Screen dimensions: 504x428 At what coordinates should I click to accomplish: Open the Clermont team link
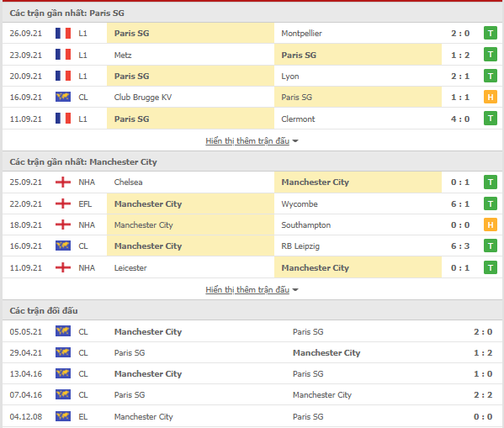[298, 119]
